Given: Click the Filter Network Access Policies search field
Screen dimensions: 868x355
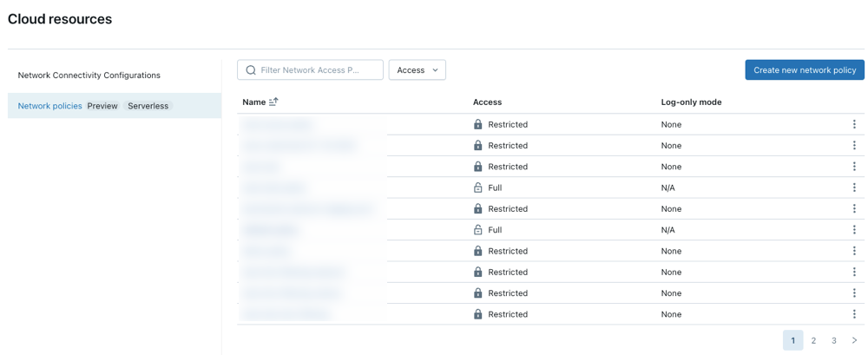Looking at the screenshot, I should (310, 69).
